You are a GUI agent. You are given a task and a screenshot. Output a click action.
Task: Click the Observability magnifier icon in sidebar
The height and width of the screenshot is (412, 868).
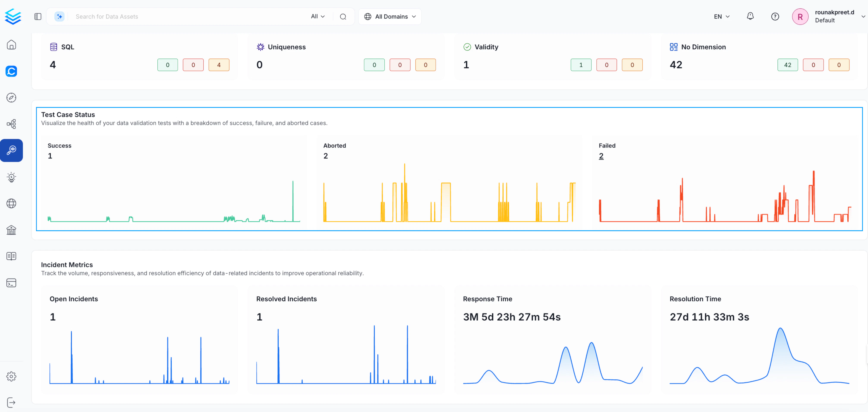11,150
